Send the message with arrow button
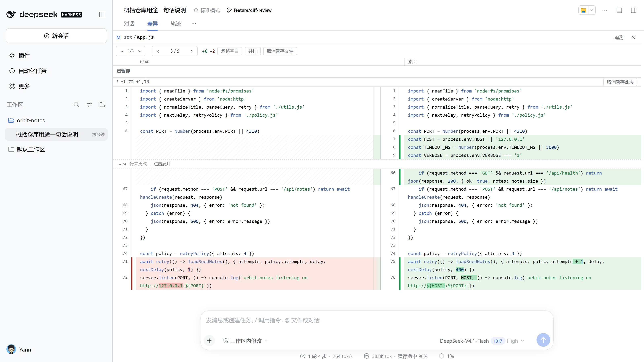 (x=543, y=340)
